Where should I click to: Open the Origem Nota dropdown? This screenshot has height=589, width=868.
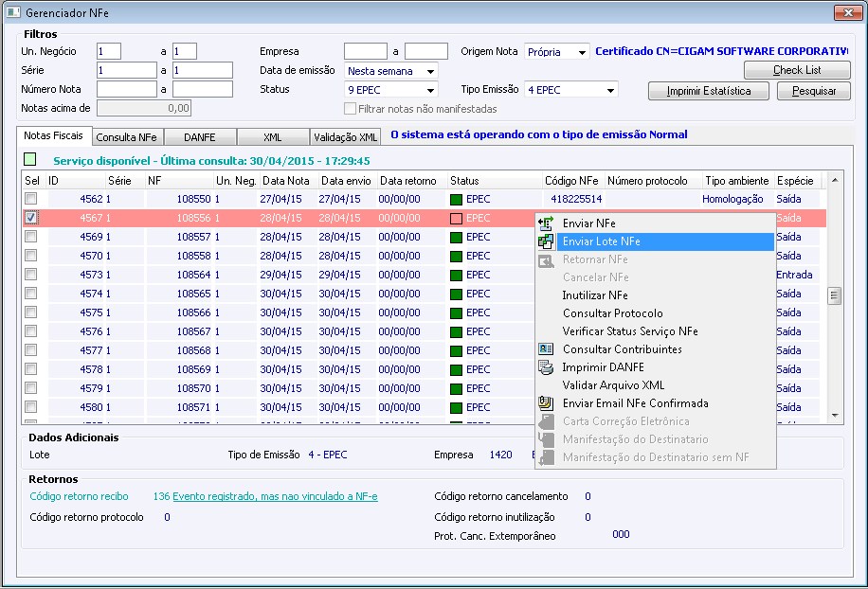[582, 52]
